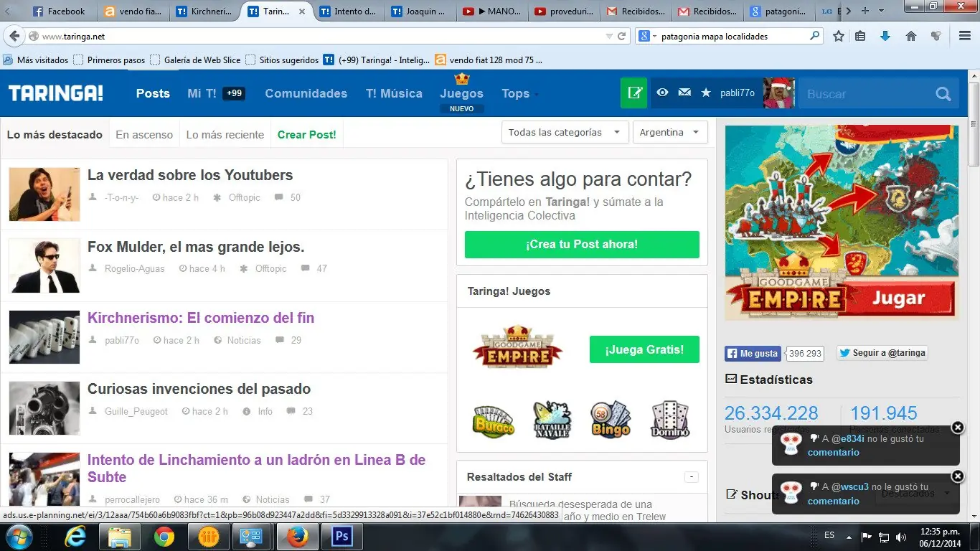Open post Curiosas invenciones del pasado
This screenshot has width=980, height=551.
pyautogui.click(x=199, y=389)
